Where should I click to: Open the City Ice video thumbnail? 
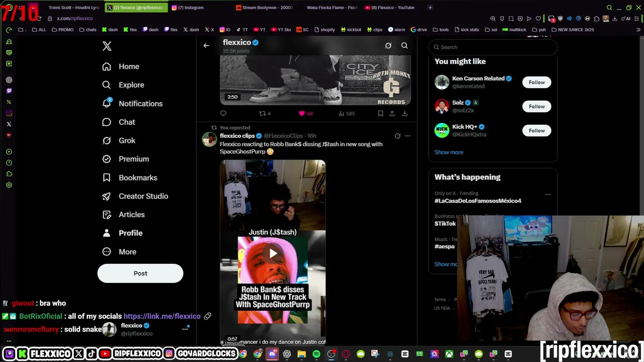tap(315, 80)
